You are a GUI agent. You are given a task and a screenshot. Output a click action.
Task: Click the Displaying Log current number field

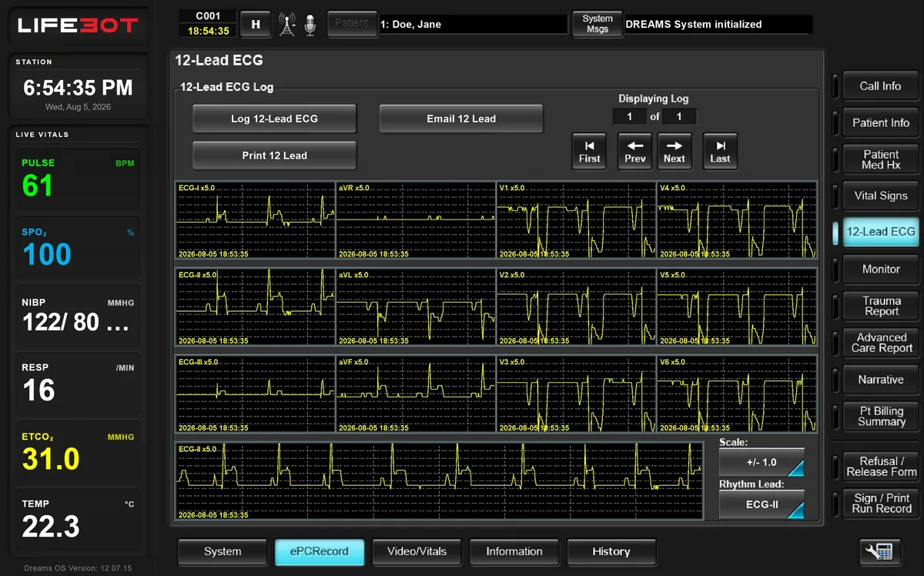630,116
